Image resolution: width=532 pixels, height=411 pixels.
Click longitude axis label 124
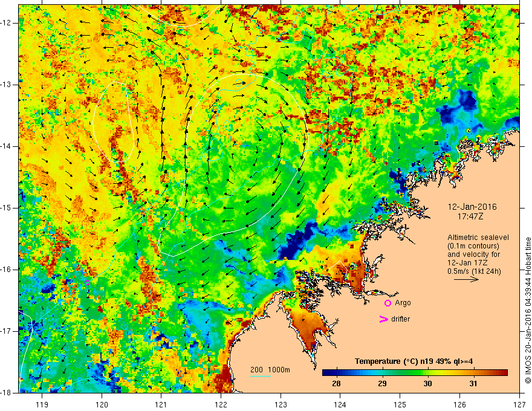click(x=340, y=404)
